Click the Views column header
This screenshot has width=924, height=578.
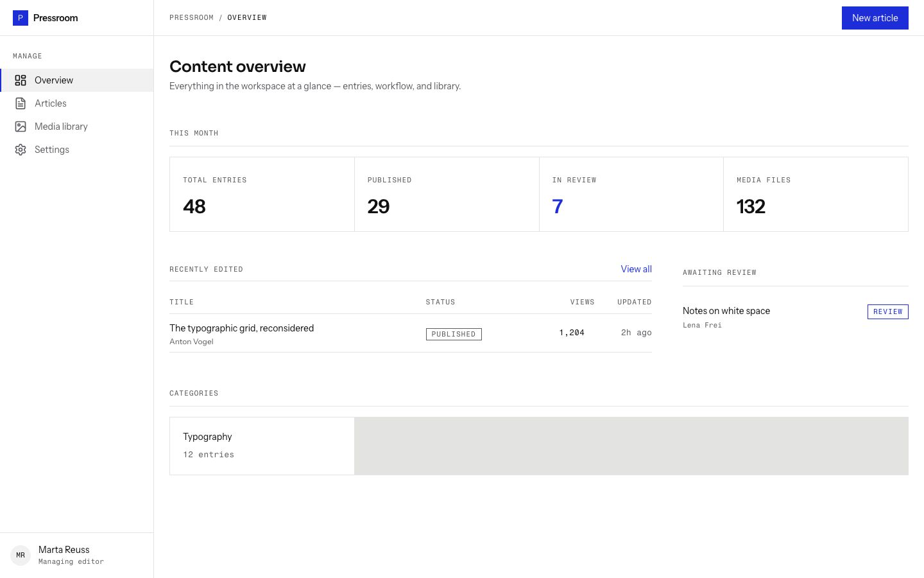582,302
